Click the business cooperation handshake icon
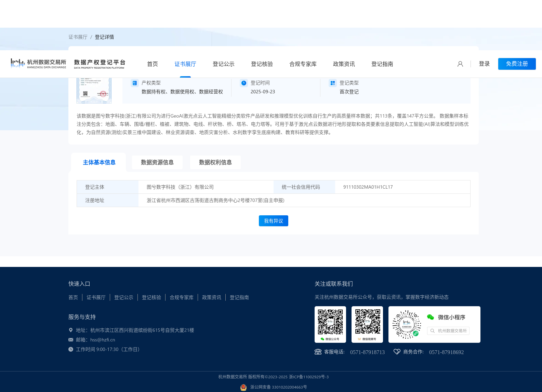This screenshot has width=542, height=392. click(x=397, y=352)
